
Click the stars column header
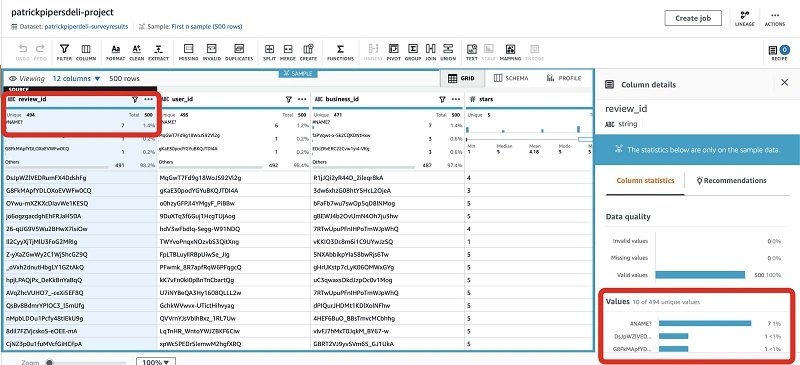530,100
